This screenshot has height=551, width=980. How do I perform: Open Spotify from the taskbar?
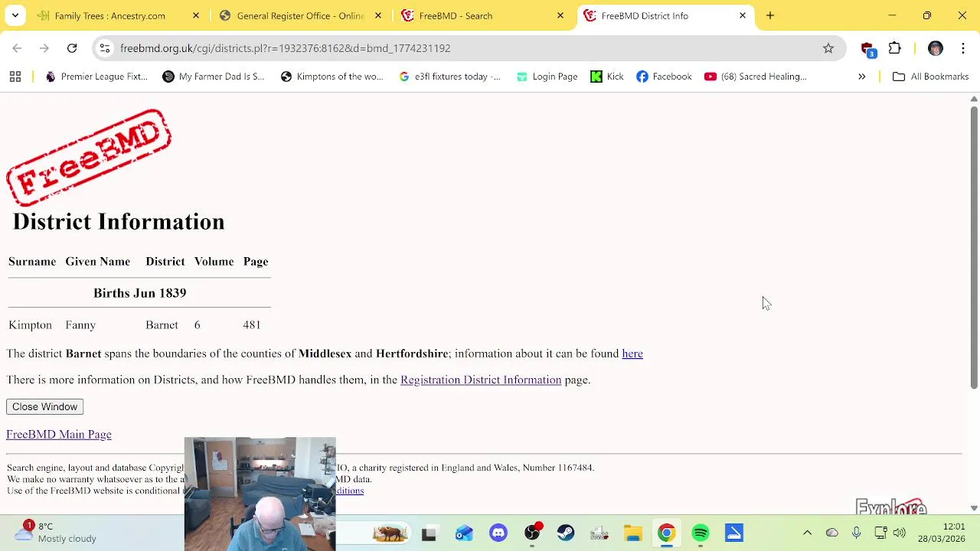(x=701, y=533)
